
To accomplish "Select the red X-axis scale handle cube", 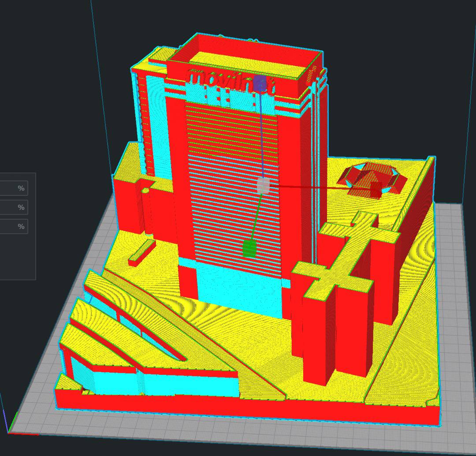I will pos(376,190).
